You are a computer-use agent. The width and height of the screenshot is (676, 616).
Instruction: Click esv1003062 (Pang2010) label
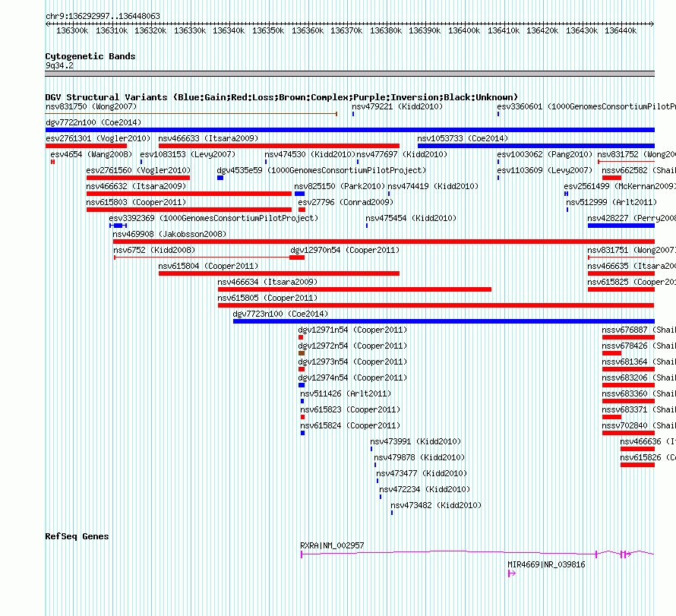[x=545, y=154]
